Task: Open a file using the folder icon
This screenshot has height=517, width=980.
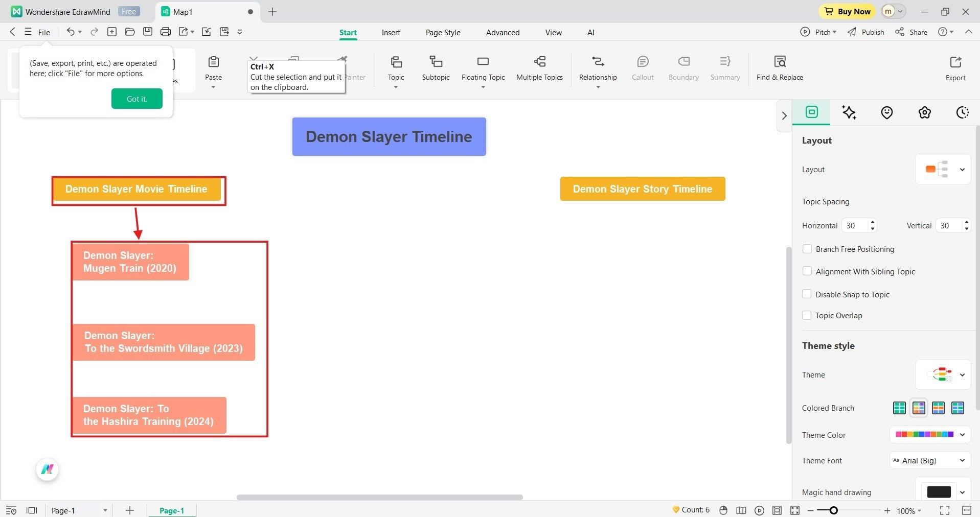Action: tap(130, 32)
